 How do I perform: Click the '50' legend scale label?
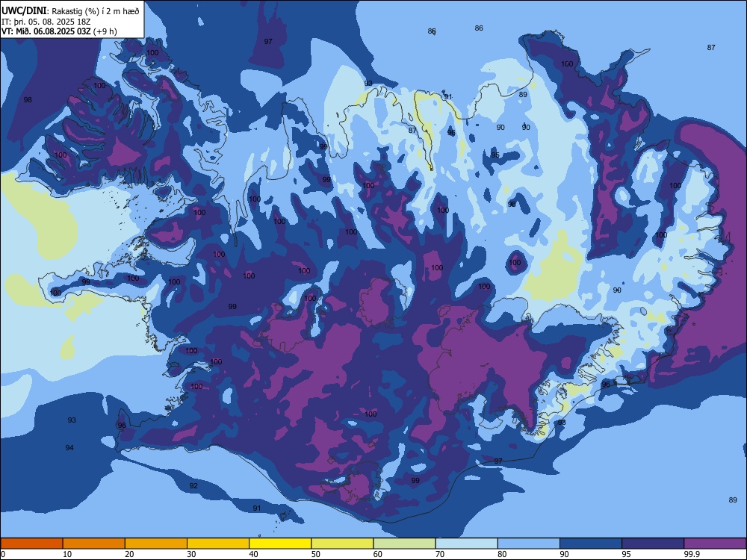click(315, 554)
